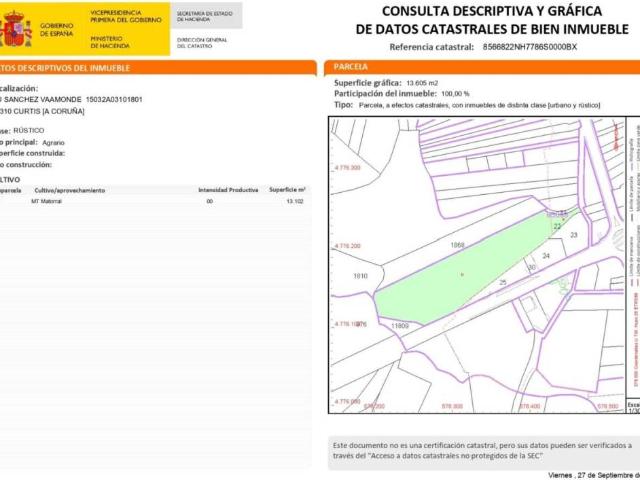Click parcel number 23 on map
The width and height of the screenshot is (640, 480).
573,235
